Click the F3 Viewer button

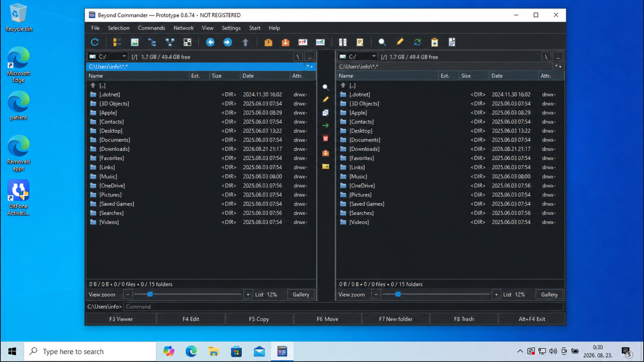click(x=121, y=319)
